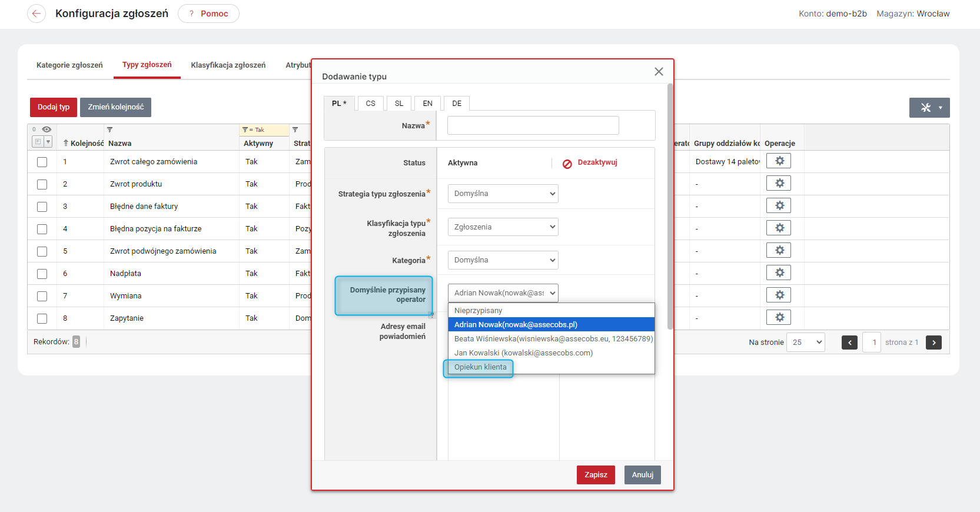Screen dimensions: 980x512
Task: Click the Dodaj typ button
Action: [x=54, y=107]
